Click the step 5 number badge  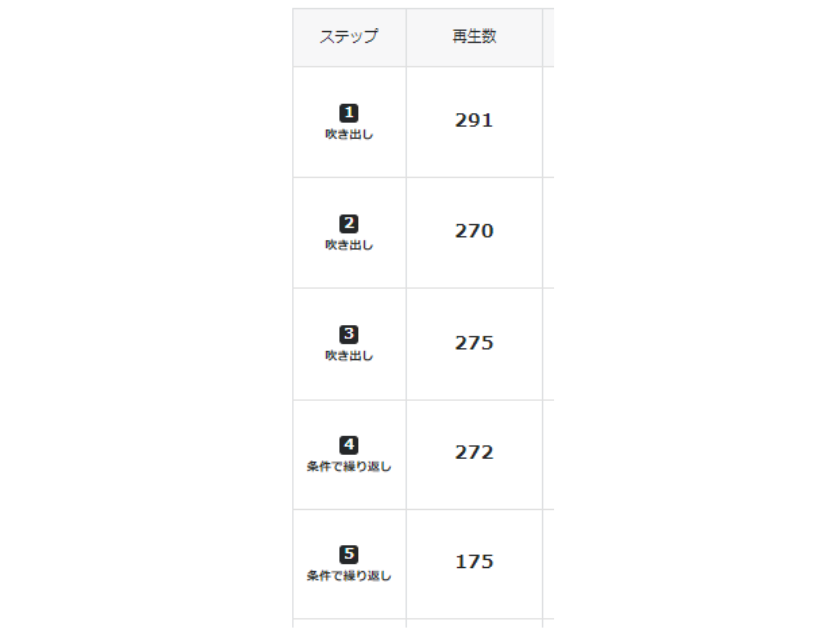[349, 554]
